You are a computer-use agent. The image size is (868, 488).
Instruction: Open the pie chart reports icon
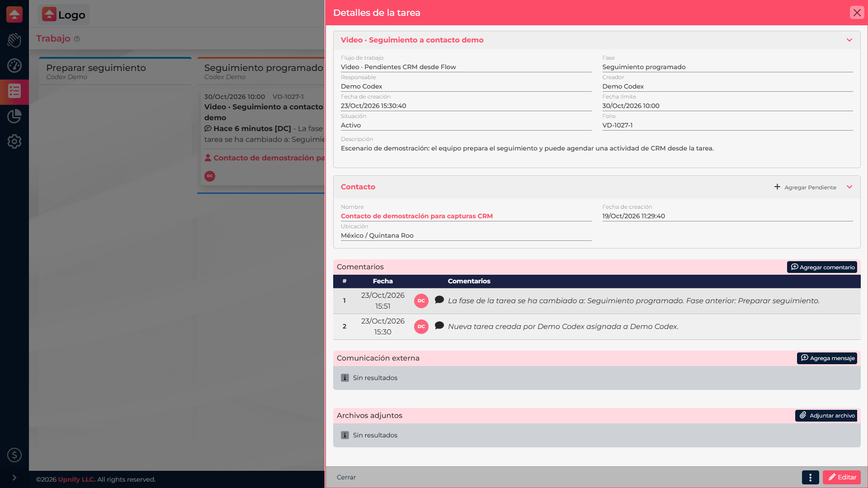14,116
